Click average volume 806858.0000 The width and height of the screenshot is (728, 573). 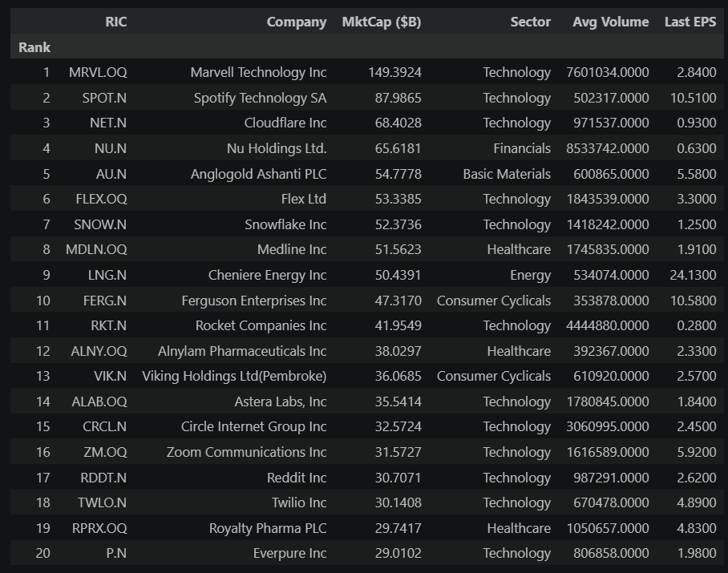tap(611, 554)
